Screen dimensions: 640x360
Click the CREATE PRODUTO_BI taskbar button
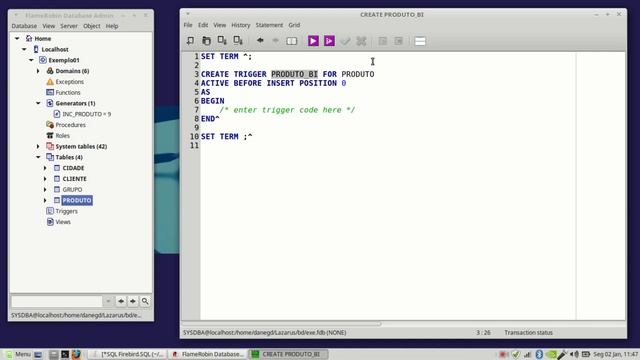[289, 354]
